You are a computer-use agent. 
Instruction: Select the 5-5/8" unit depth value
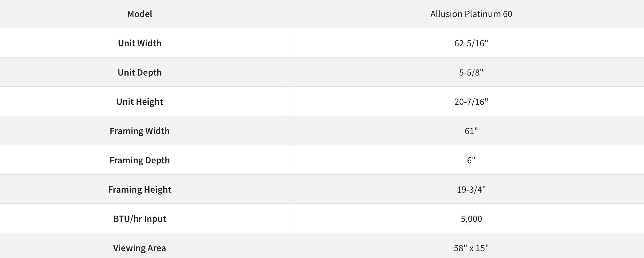tap(471, 73)
